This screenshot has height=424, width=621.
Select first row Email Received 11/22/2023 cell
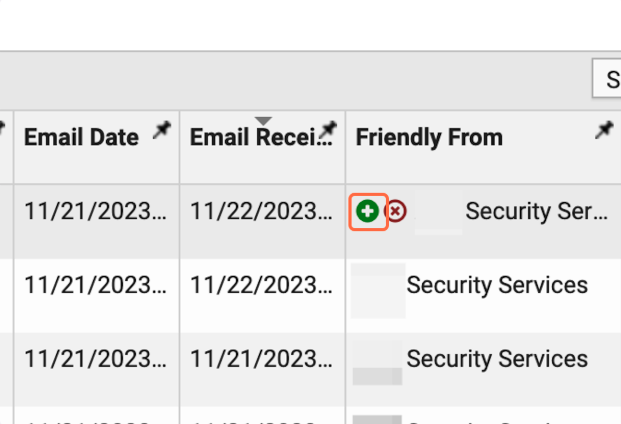[x=261, y=212]
